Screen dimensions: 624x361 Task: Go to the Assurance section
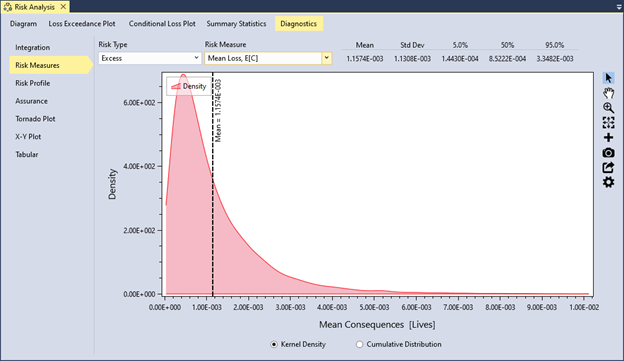tap(31, 101)
